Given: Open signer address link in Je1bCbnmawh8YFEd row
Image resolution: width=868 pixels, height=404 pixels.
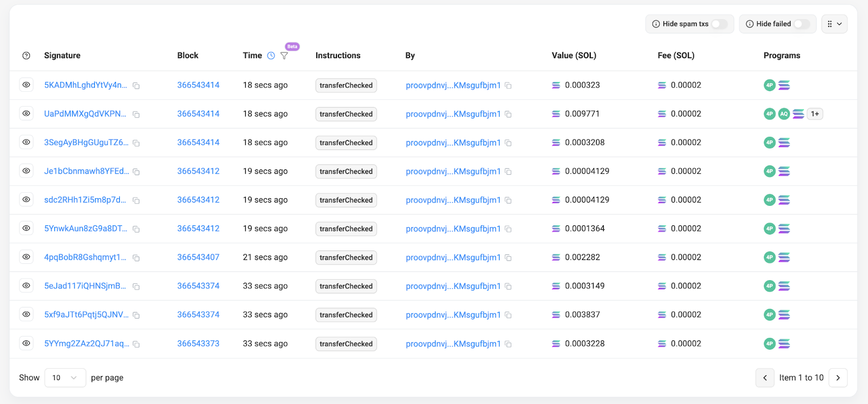Looking at the screenshot, I should (453, 172).
